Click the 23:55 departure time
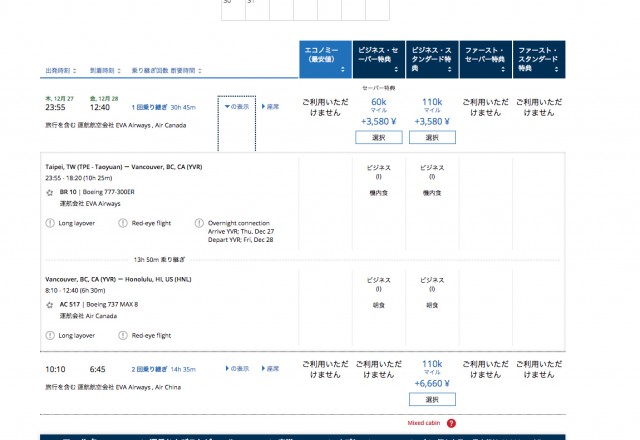This screenshot has width=640, height=440. [x=55, y=107]
